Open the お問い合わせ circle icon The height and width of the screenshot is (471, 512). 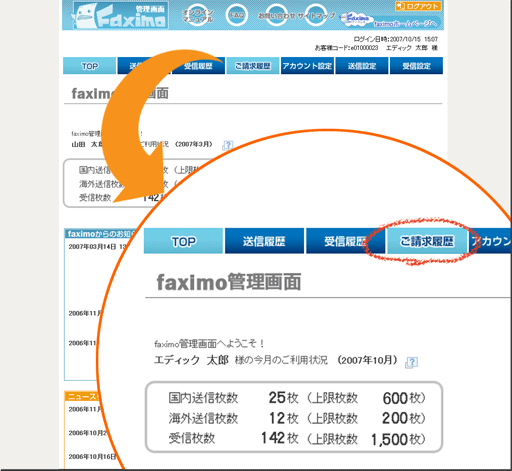(x=276, y=15)
